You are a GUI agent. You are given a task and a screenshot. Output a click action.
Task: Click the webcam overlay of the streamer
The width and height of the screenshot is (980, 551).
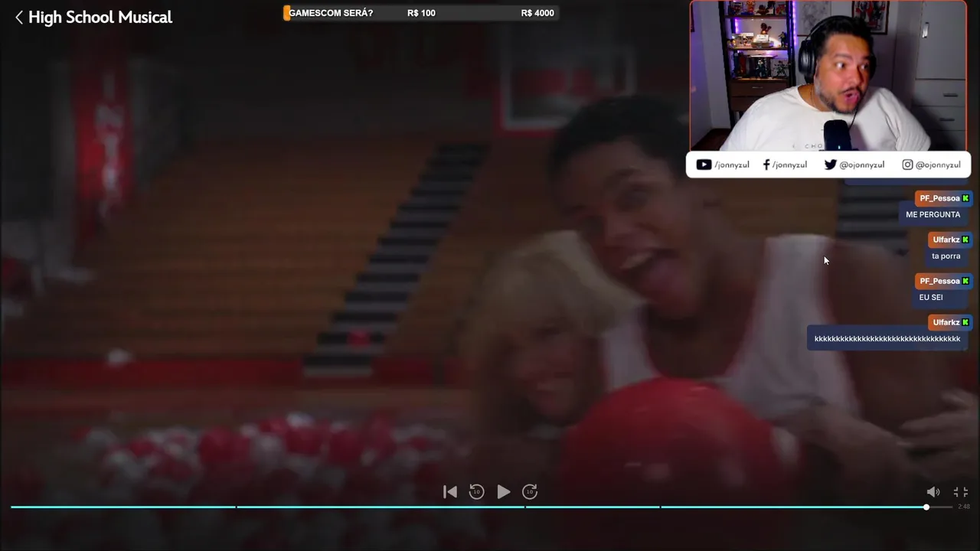[x=828, y=75]
